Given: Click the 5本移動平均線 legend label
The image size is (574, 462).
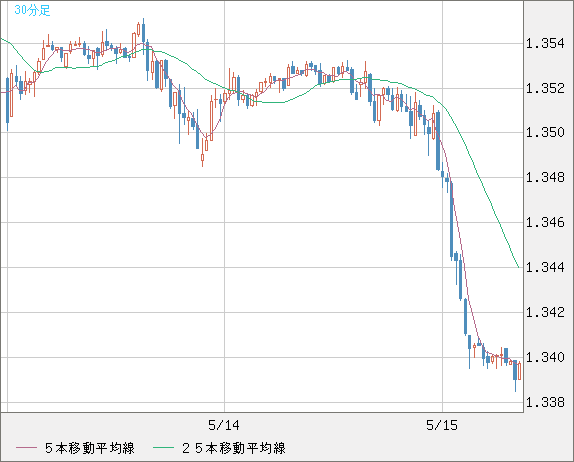Looking at the screenshot, I should (x=90, y=448).
